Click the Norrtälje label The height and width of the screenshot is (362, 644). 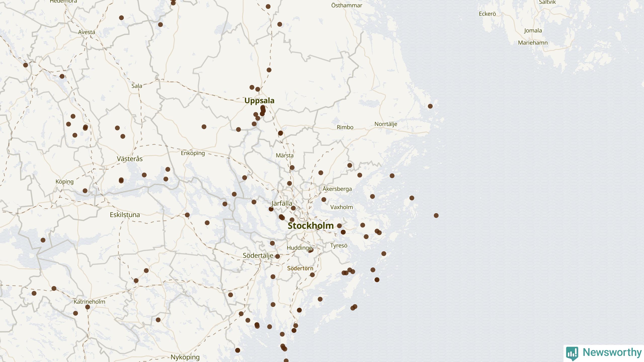(x=386, y=124)
